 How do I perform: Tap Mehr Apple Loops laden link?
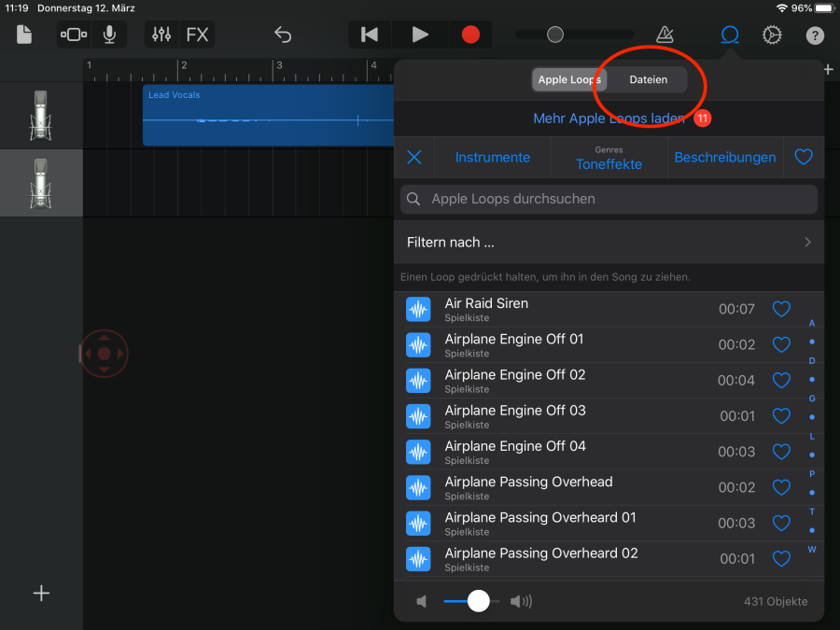(609, 119)
